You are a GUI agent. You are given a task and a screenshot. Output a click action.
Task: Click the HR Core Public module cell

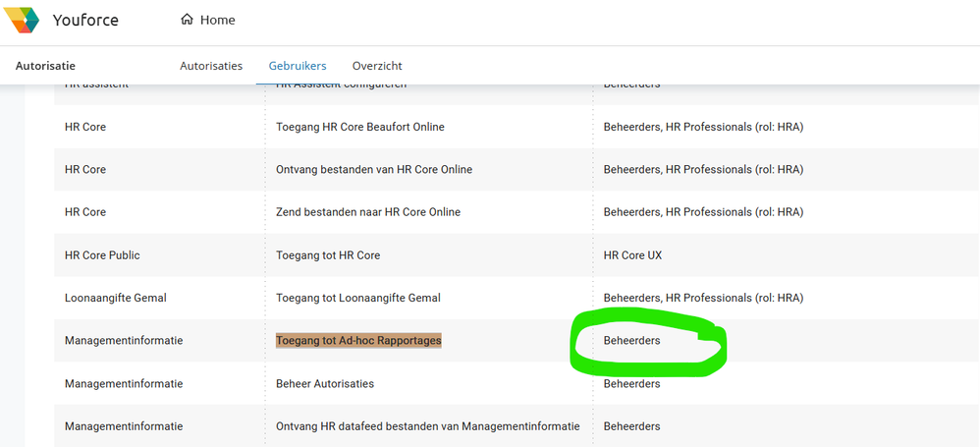pyautogui.click(x=102, y=255)
